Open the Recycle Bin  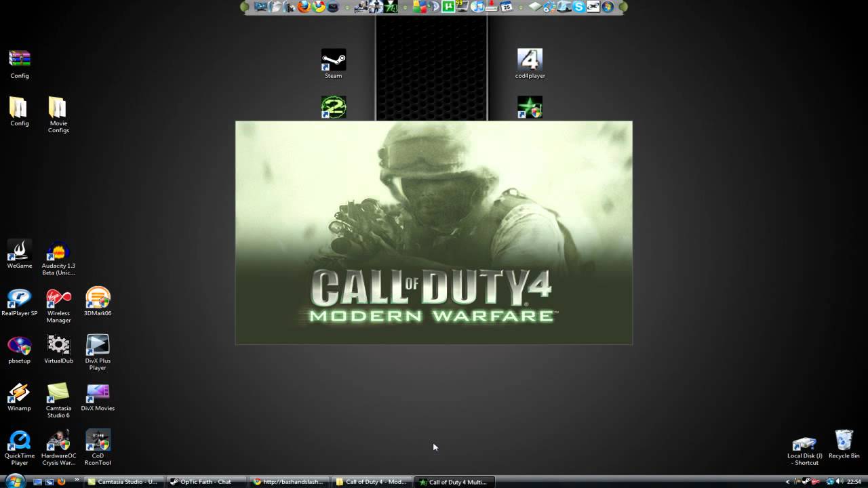844,443
